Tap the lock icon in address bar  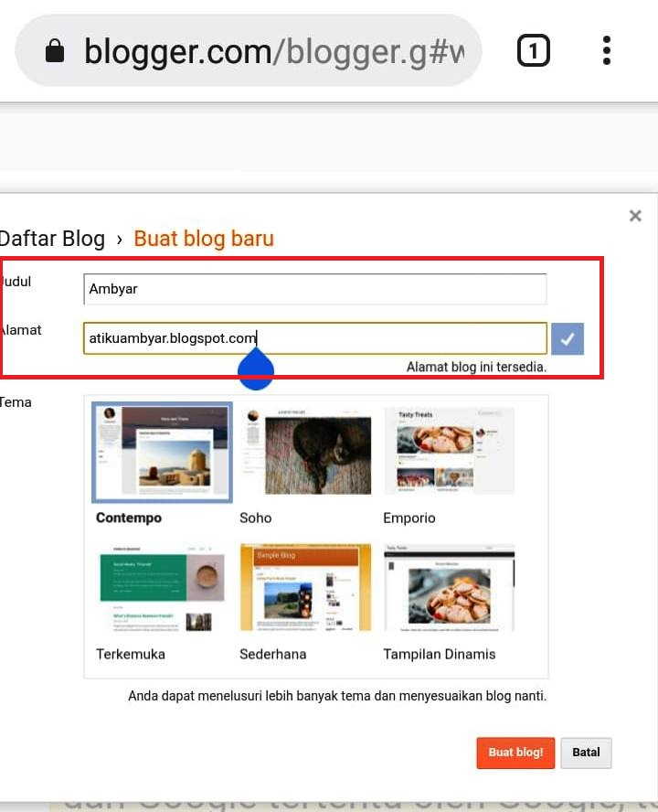(x=55, y=51)
